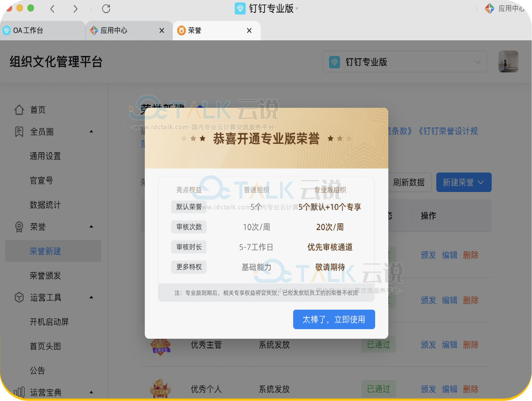Click the 运营宝典 chart icon
The image size is (532, 401).
pos(19,392)
